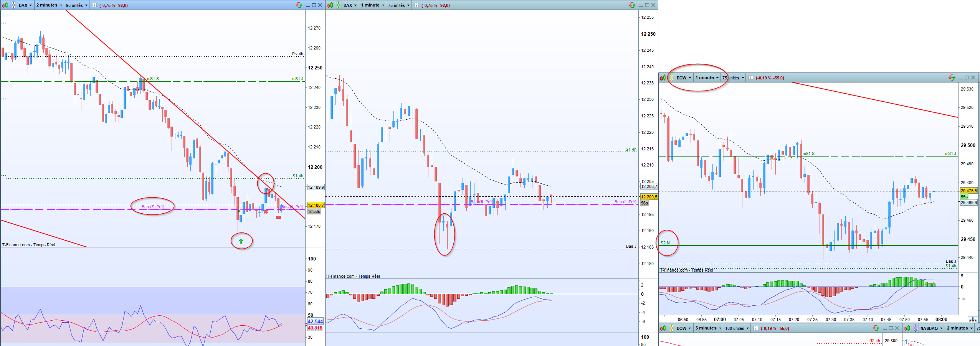Click the '07:30' time axis label
980x346 pixels.
point(831,320)
